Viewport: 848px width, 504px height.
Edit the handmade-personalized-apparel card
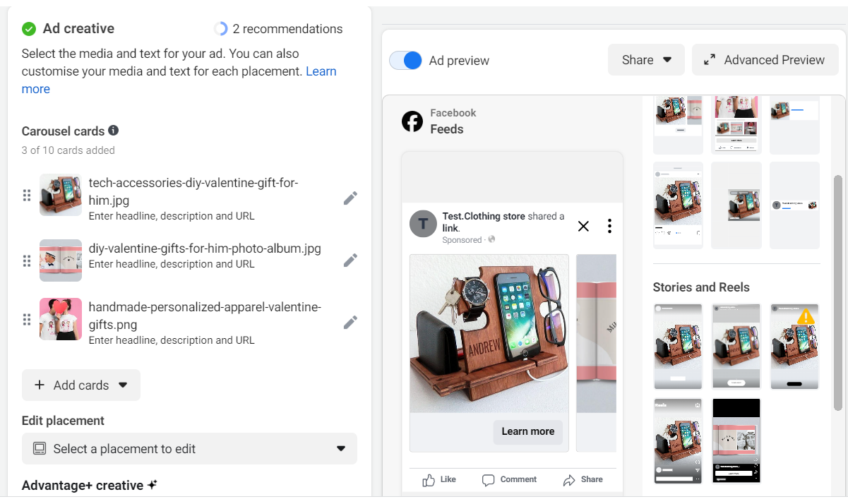pyautogui.click(x=350, y=322)
